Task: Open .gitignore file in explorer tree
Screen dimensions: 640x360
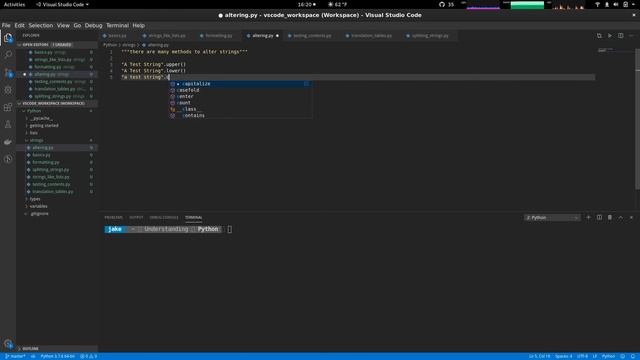Action: point(57,214)
